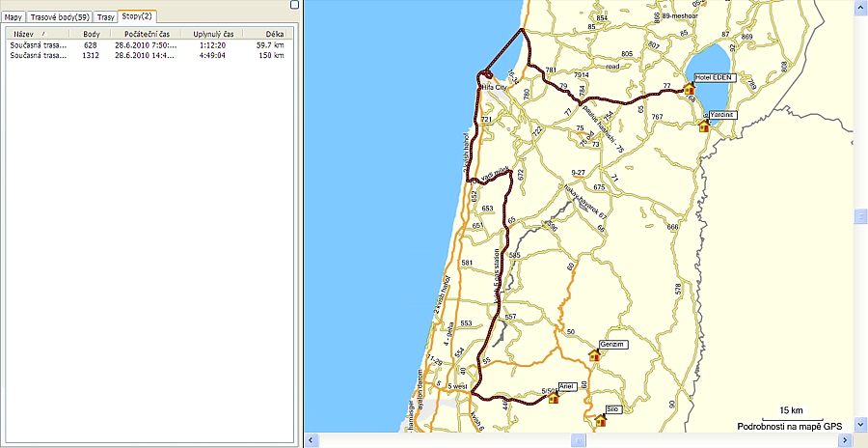Viewport: 868px width, 448px height.
Task: Select the Gerizim waypoint house icon
Action: tap(594, 355)
